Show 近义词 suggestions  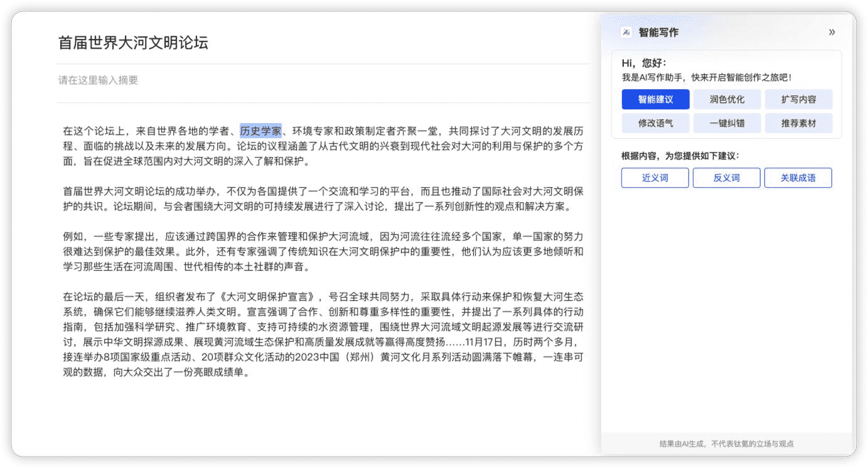coord(655,178)
